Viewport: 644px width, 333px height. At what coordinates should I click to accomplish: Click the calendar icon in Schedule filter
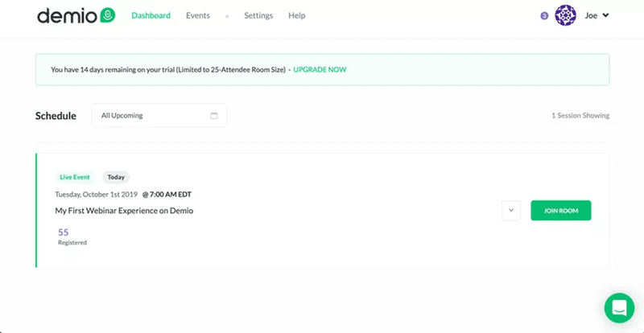coord(214,116)
